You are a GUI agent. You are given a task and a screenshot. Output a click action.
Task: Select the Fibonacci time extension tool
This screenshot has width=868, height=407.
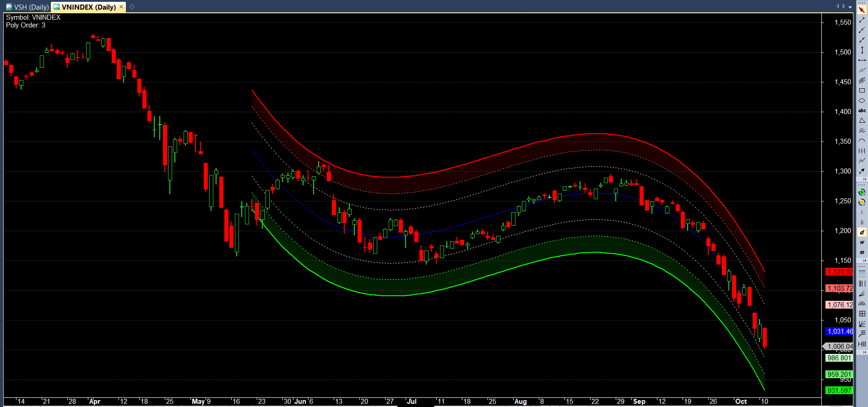(x=862, y=344)
